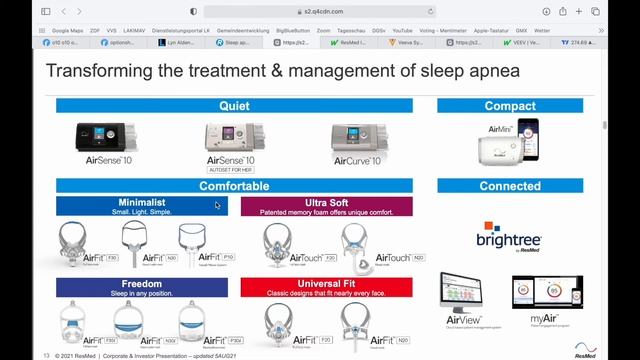Viewport: 640px width, 360px height.
Task: Expand hidden bookmarks with double chevron
Action: (x=601, y=31)
